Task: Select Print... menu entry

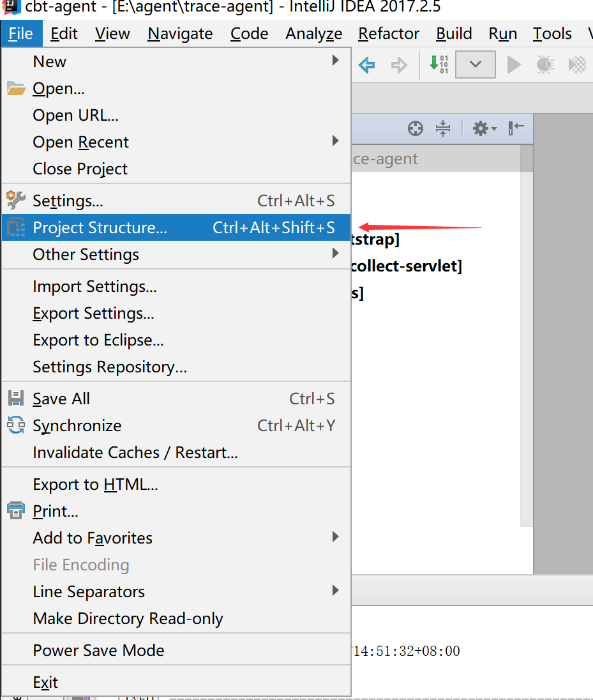Action: (x=176, y=511)
